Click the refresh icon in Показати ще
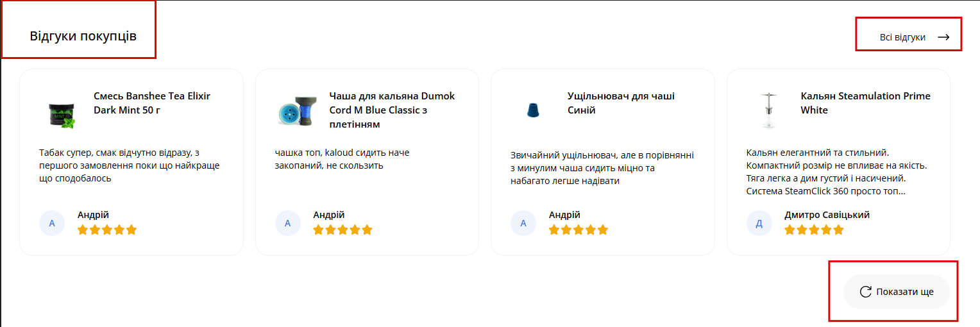 click(865, 292)
